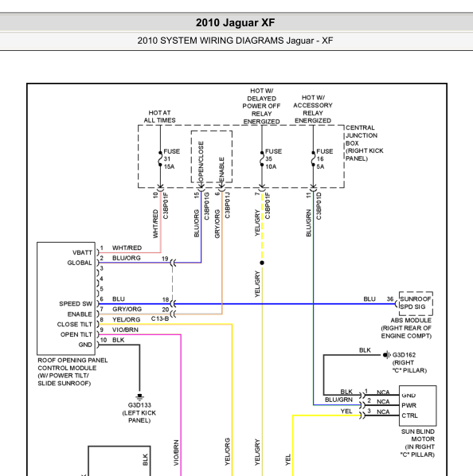Click the "HOT AT ALL TIMES" label
Image resolution: width=473 pixels, height=476 pixels.
pos(160,116)
